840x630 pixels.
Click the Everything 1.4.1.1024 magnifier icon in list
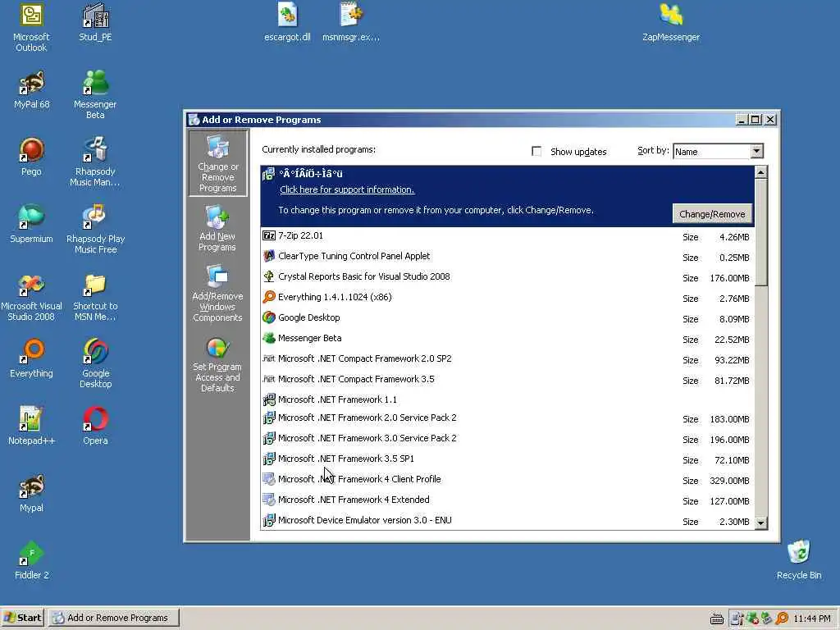(x=269, y=297)
